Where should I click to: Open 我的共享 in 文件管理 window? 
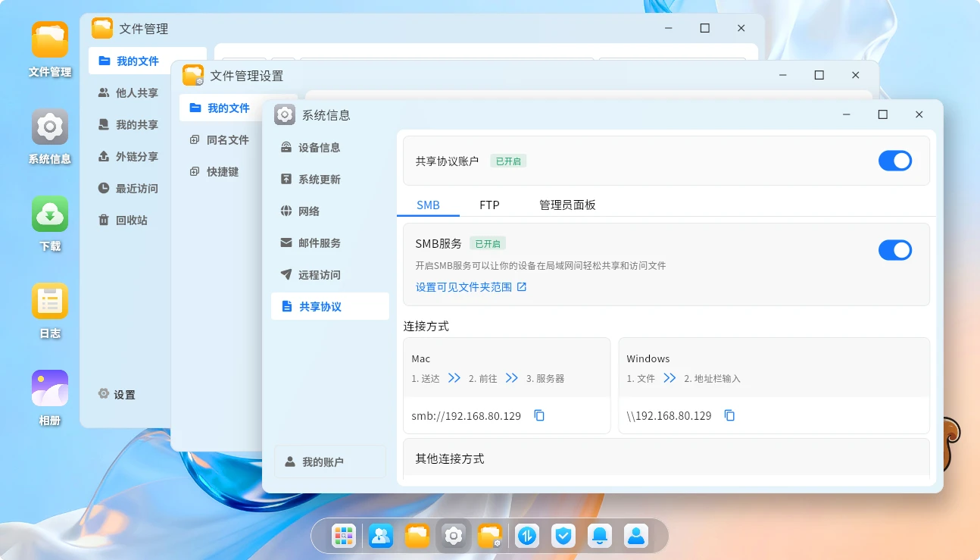[129, 125]
